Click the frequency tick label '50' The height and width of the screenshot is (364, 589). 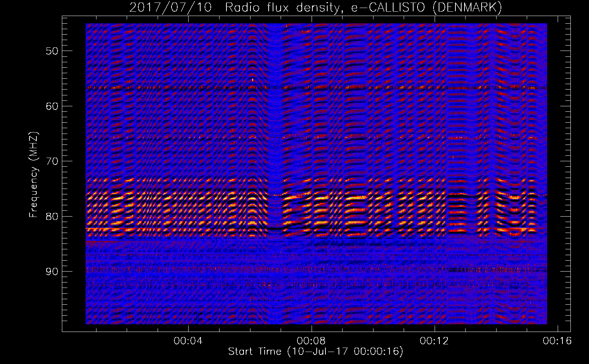tap(52, 51)
